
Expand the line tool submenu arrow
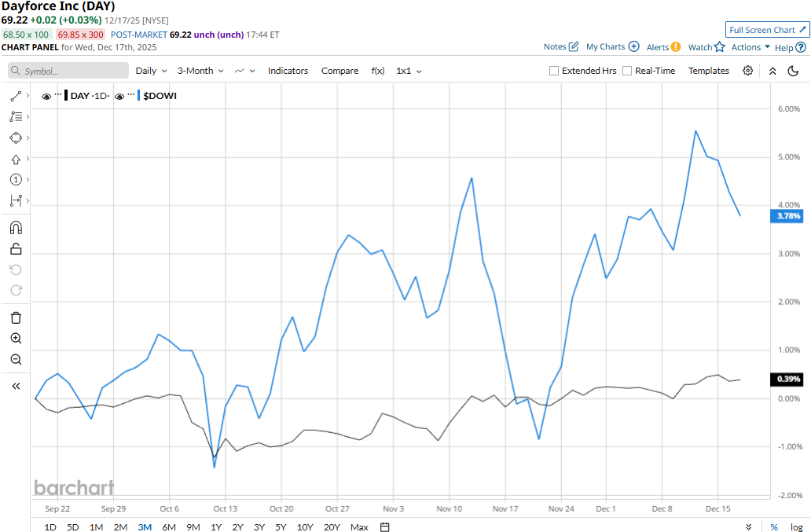(28, 96)
